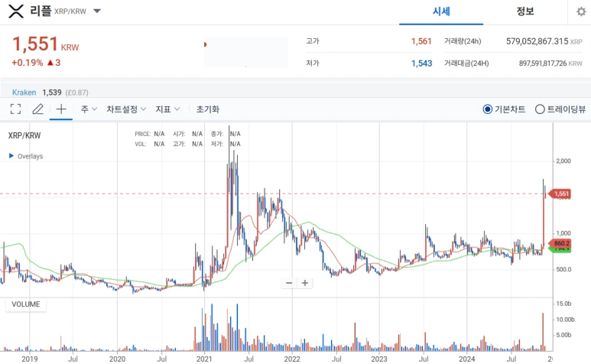Select the 기본차트 radio button
This screenshot has width=591, height=364.
pos(487,109)
